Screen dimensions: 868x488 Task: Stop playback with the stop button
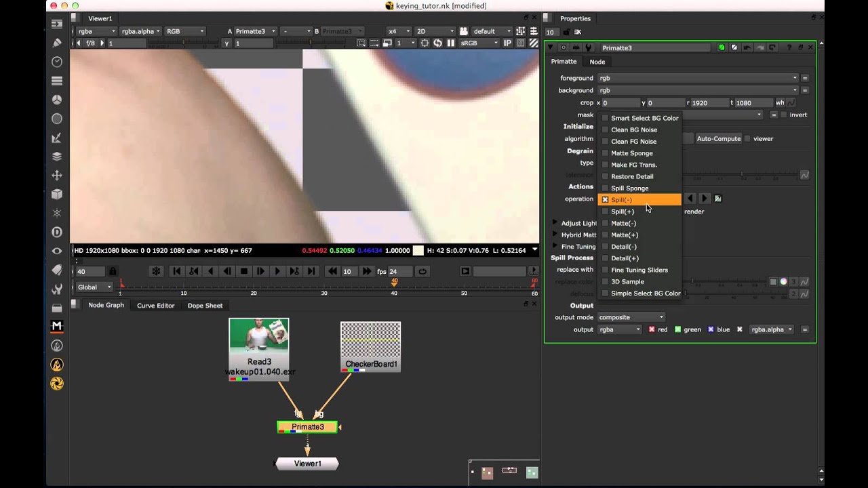(x=244, y=271)
